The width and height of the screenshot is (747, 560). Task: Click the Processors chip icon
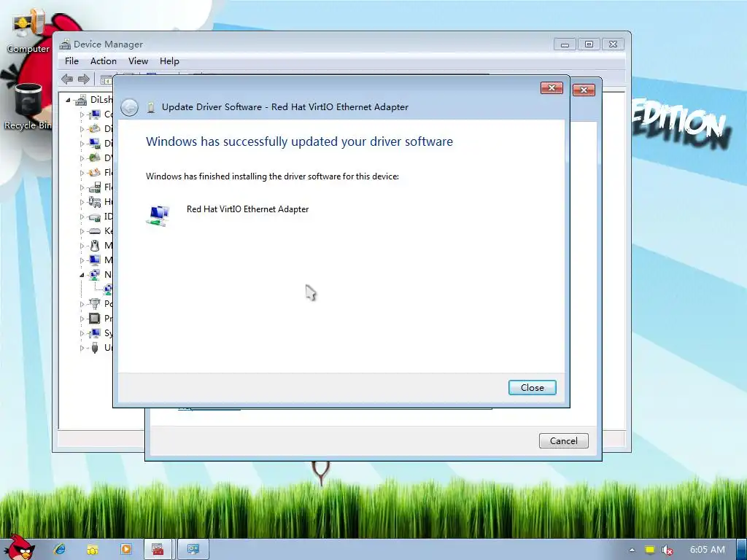(x=95, y=318)
